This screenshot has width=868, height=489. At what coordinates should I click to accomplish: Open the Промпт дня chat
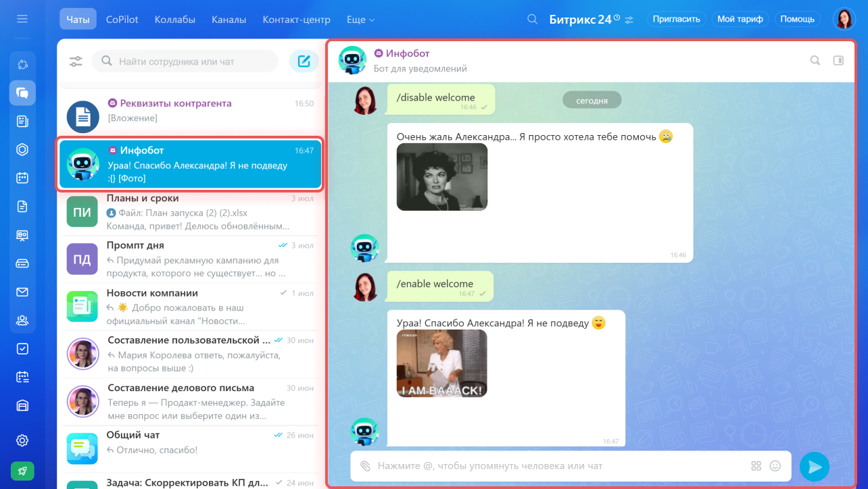191,259
